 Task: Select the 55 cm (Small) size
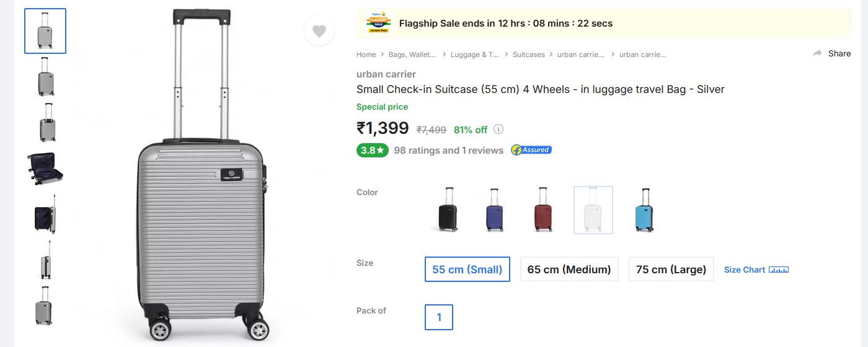click(x=467, y=269)
